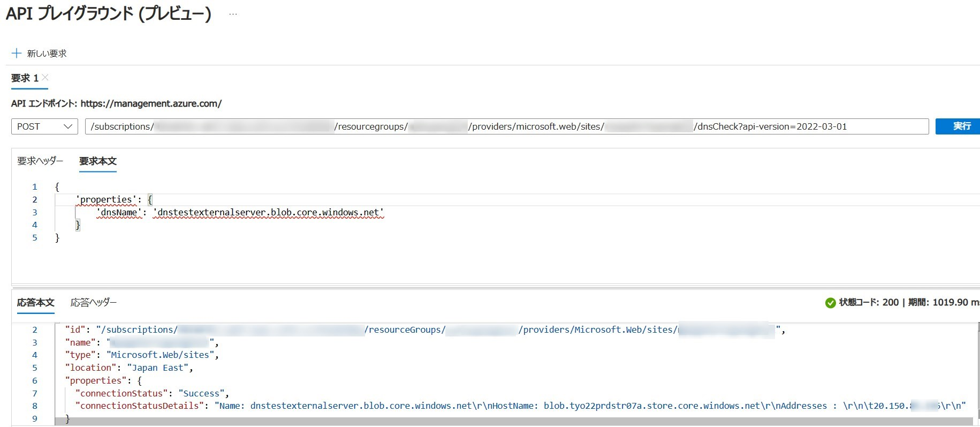Open the 要求本文 tab
980x427 pixels.
tap(97, 161)
